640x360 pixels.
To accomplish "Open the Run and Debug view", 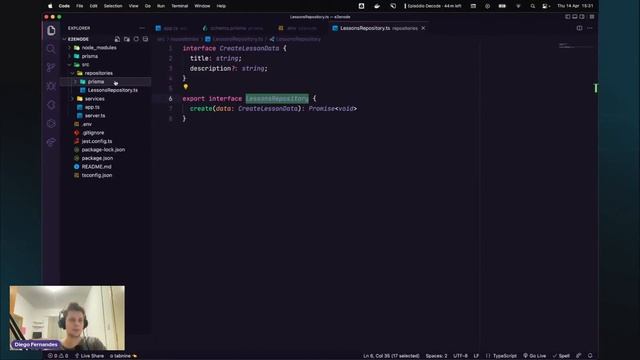I will (x=51, y=86).
